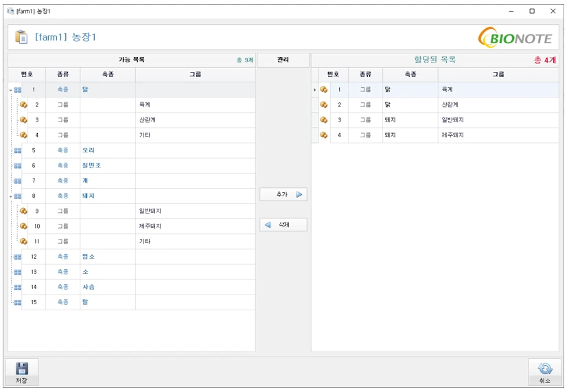Minimize the farm1 window
This screenshot has height=392, width=569.
click(x=511, y=11)
